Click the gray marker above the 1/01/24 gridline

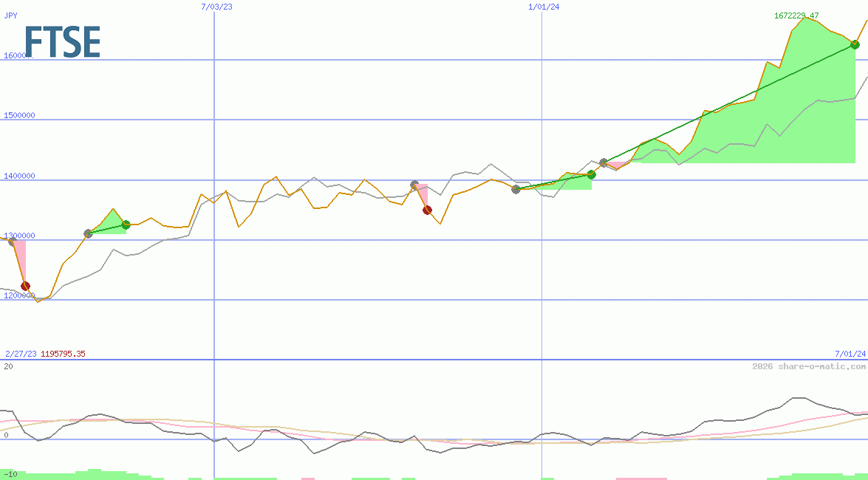602,162
